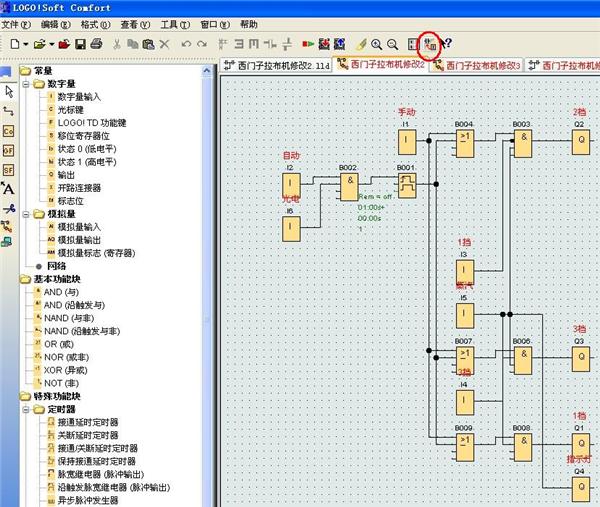Click the Convert to LAD toolbar icon
This screenshot has height=507, width=600.
point(430,44)
